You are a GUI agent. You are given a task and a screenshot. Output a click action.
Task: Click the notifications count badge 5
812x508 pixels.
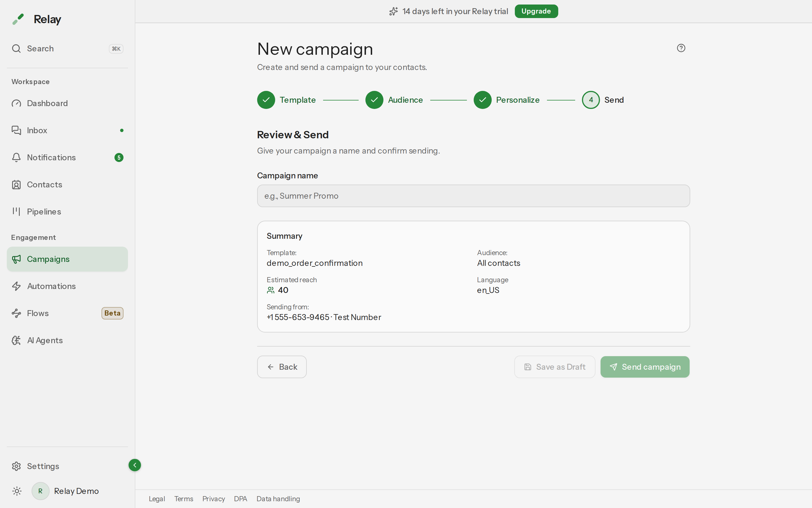click(119, 157)
